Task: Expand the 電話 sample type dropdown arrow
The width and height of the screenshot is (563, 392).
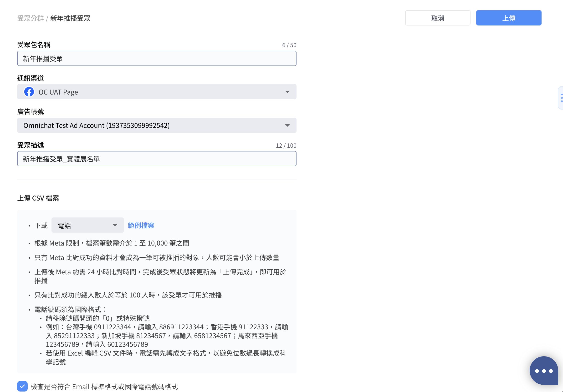Action: point(114,225)
